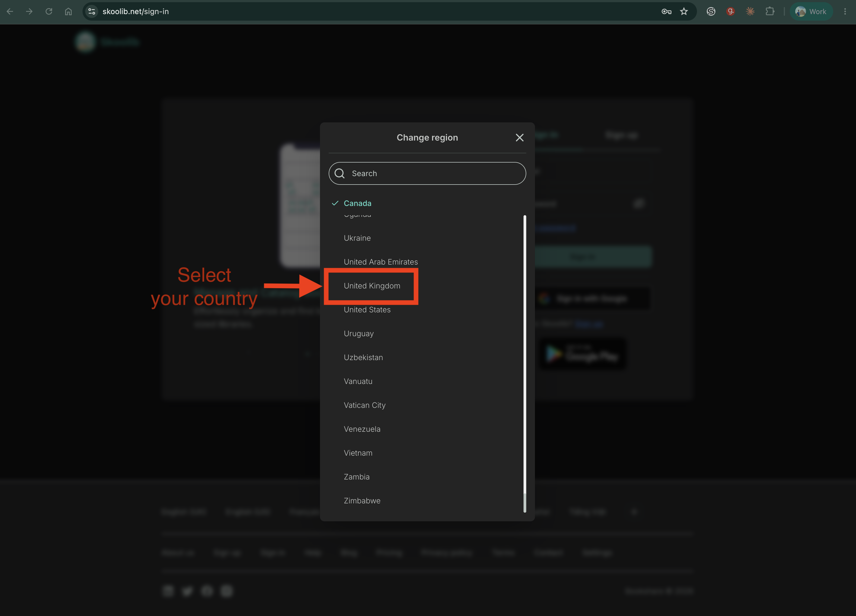The width and height of the screenshot is (856, 616).
Task: Click the magnifier icon in the search box
Action: coord(340,173)
